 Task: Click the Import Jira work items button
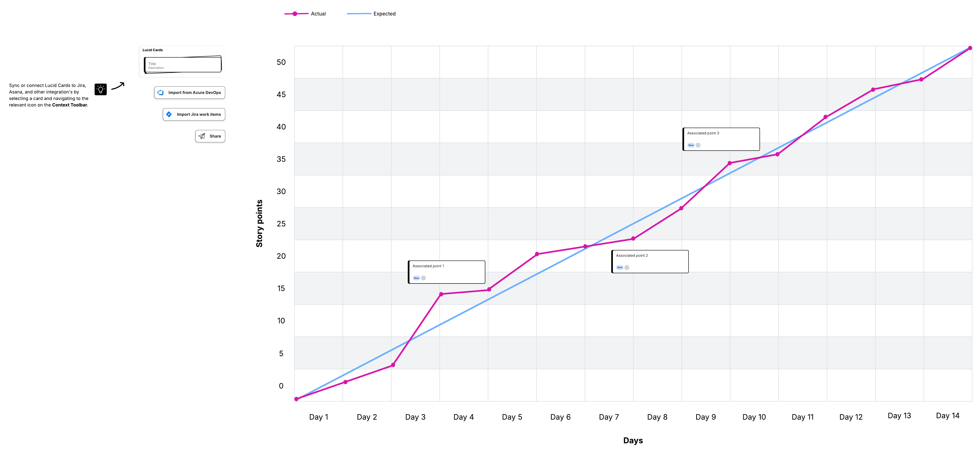coord(194,114)
